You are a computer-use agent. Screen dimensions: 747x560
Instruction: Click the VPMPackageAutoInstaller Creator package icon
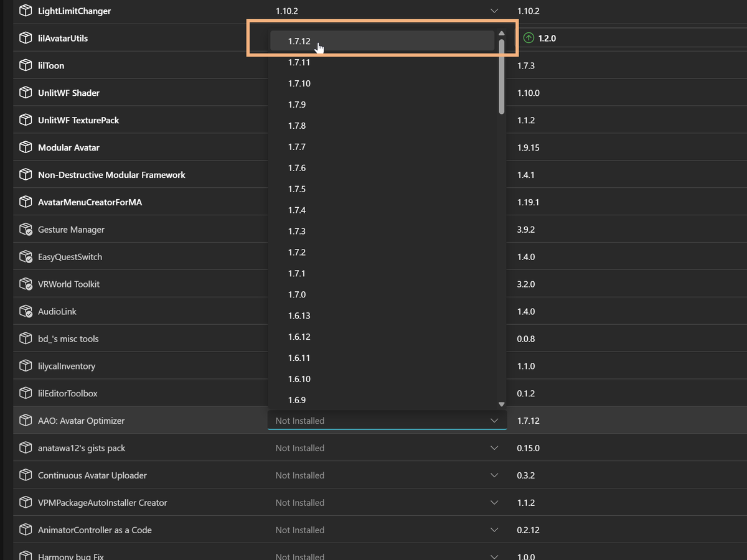pyautogui.click(x=26, y=503)
